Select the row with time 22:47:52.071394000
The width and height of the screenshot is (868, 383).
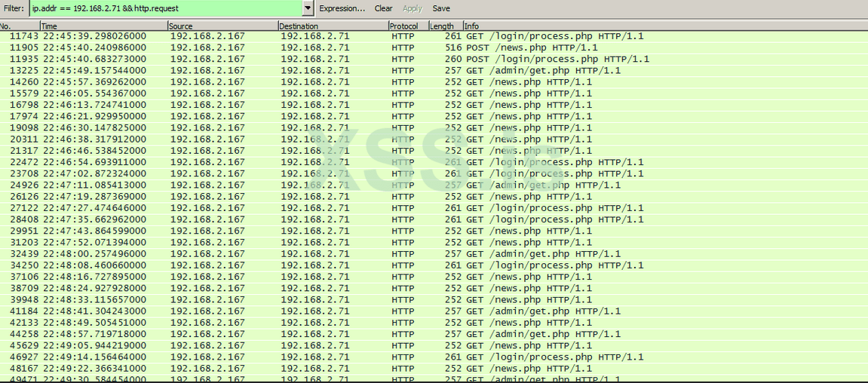click(434, 243)
